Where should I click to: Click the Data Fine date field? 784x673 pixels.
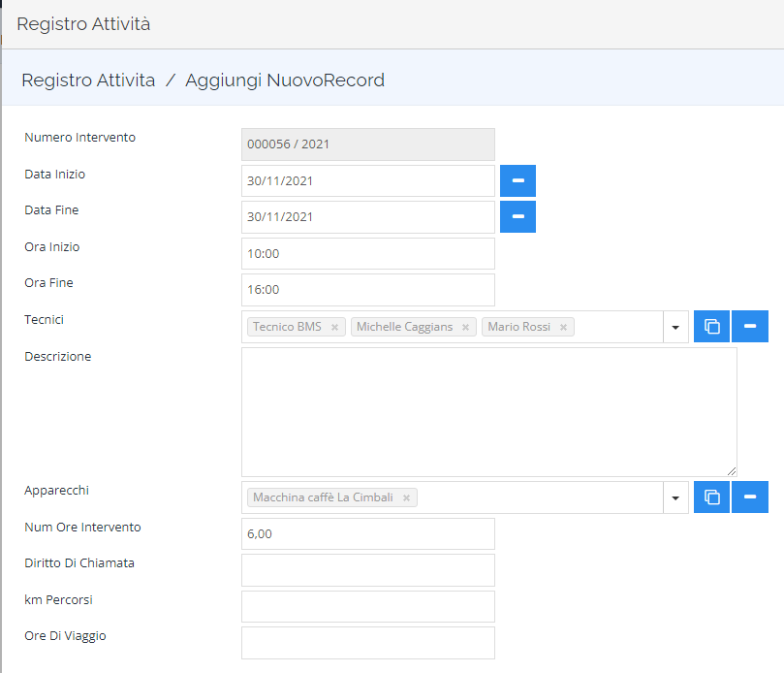click(x=368, y=217)
